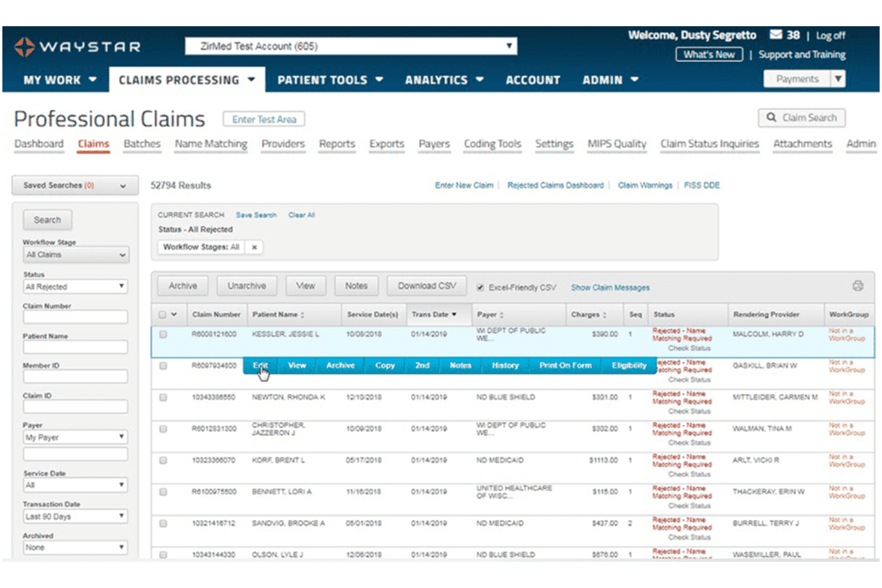882x588 pixels.
Task: Check the box for BENNETT, LORI A
Action: (163, 492)
